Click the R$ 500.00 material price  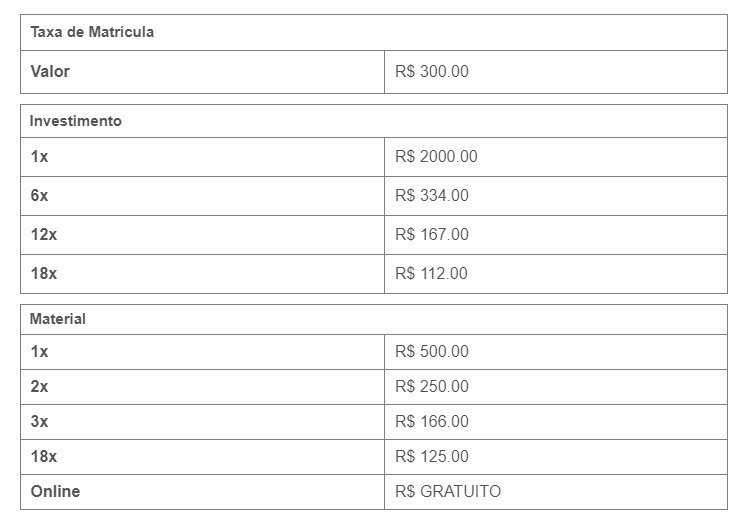pyautogui.click(x=432, y=351)
